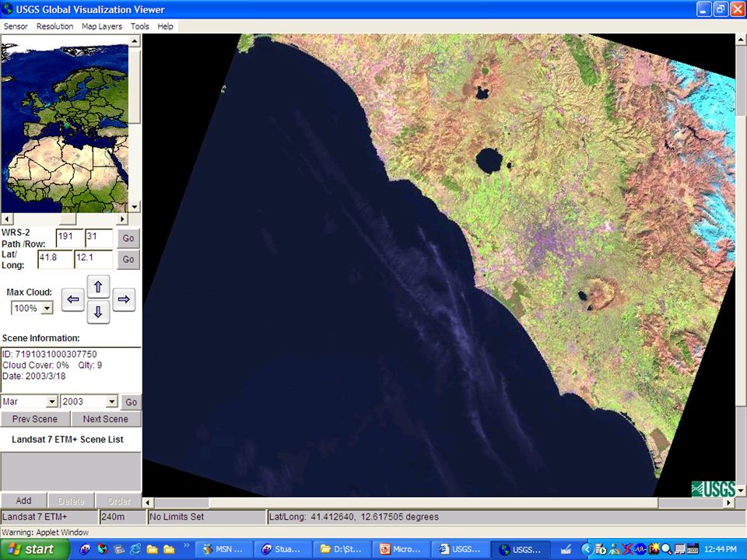Click the greyed Order button
The width and height of the screenshot is (747, 560).
tap(118, 500)
